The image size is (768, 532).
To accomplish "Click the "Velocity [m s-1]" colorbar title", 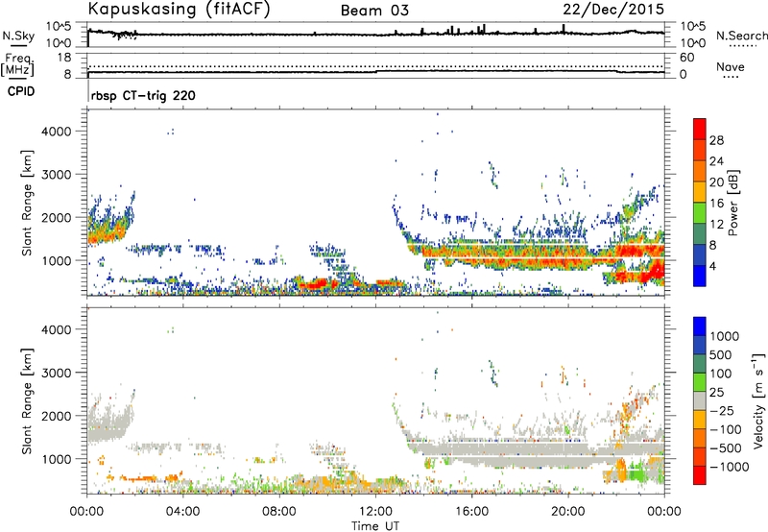I will [x=758, y=400].
